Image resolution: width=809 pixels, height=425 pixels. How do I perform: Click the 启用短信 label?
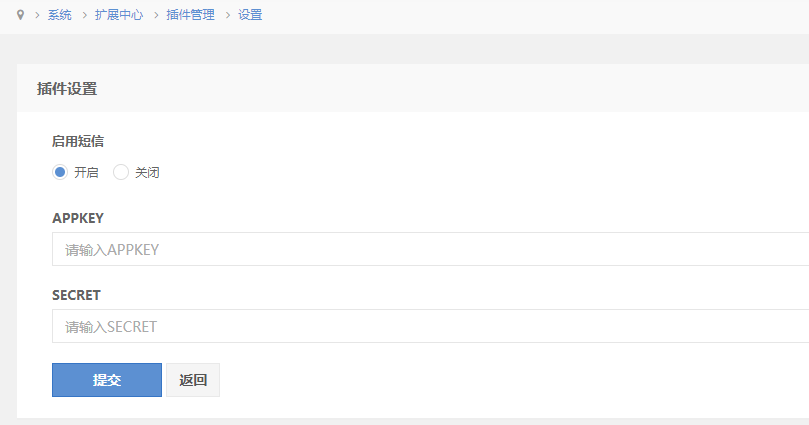78,141
